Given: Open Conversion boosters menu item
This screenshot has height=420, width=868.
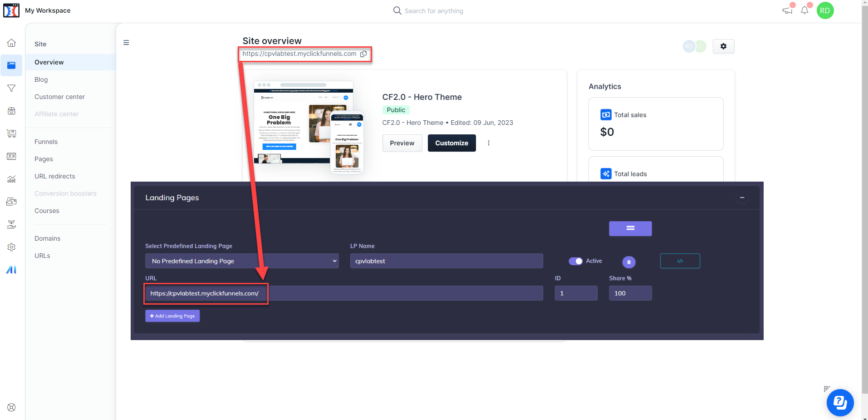Looking at the screenshot, I should point(65,193).
